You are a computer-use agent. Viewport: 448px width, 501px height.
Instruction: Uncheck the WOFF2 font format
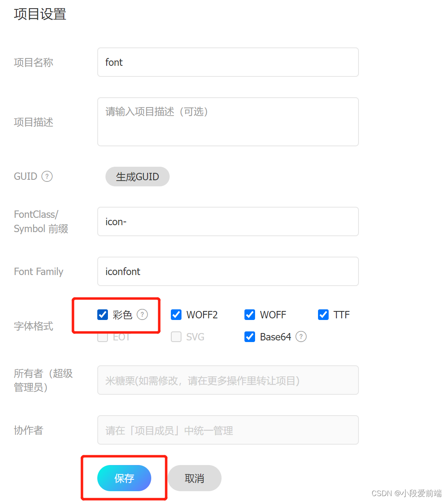pos(176,315)
